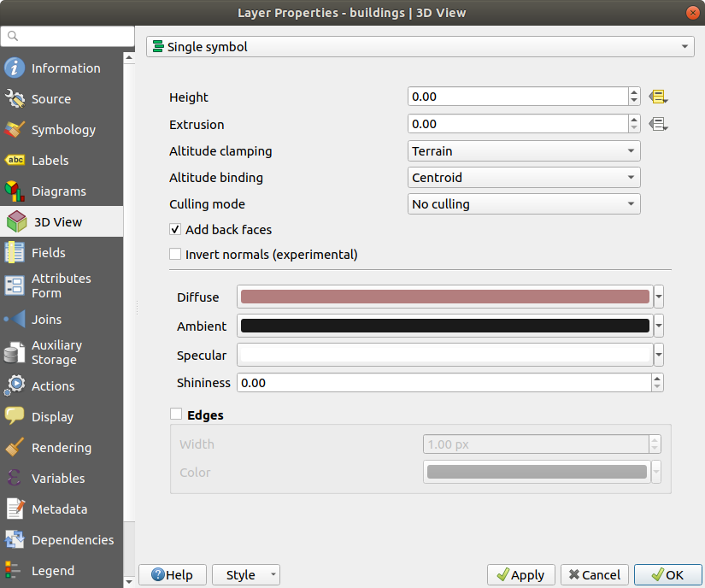Image resolution: width=705 pixels, height=588 pixels.
Task: Click the sidebar scroll down arrow
Action: pyautogui.click(x=129, y=582)
